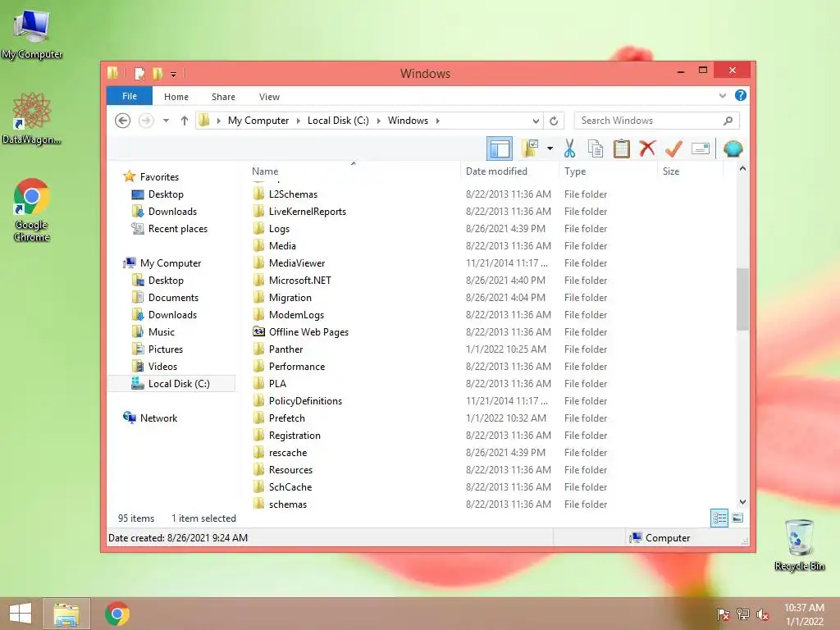Open the folder options toolbar icon
This screenshot has width=840, height=630.
coord(531,148)
